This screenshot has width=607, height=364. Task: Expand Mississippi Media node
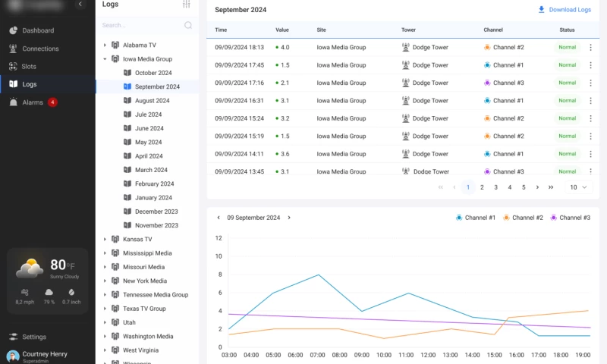[105, 253]
